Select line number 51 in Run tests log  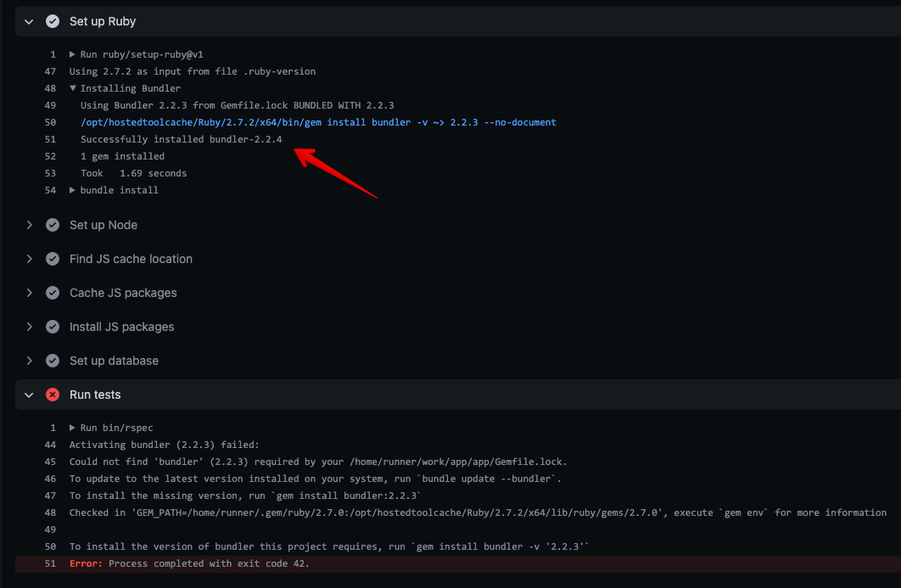click(50, 564)
